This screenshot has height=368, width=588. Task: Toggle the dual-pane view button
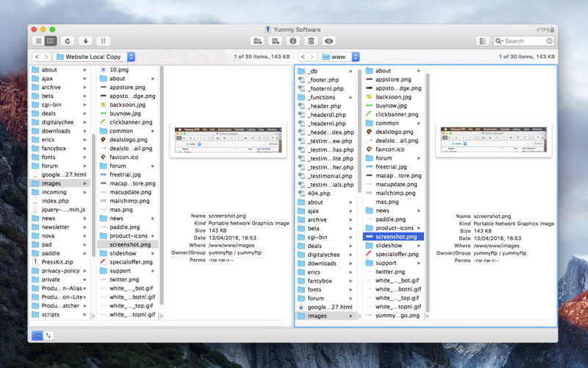tap(37, 335)
